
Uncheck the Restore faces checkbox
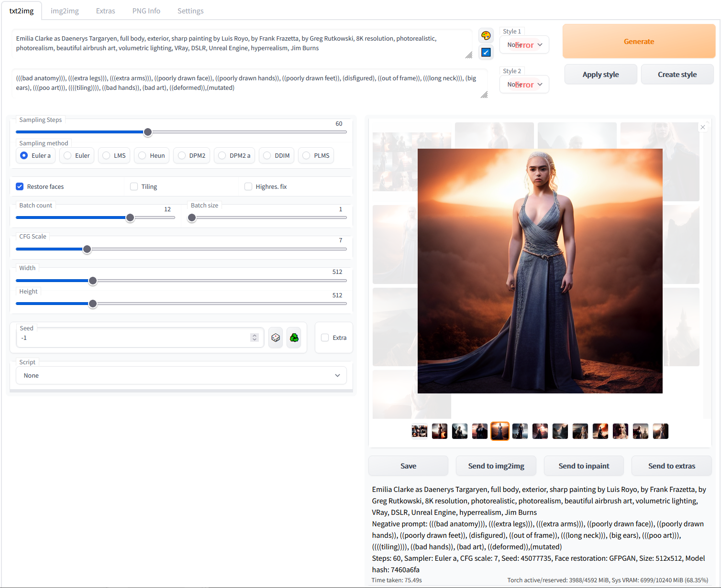point(20,186)
